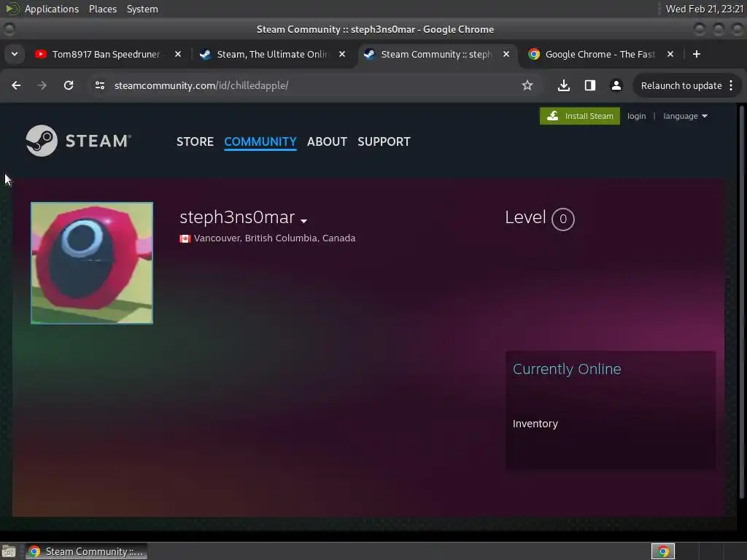Close the Google Chrome - The Fast tab

coord(670,54)
